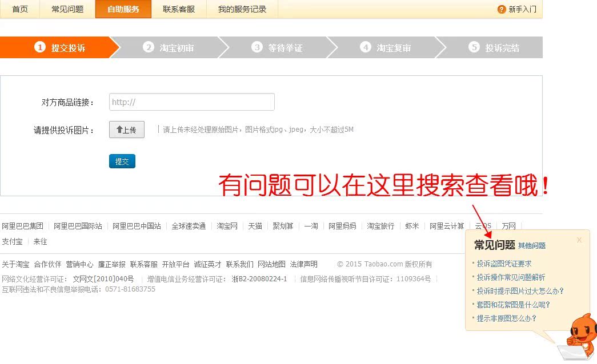Submit the complaint with 提交 button

point(122,161)
